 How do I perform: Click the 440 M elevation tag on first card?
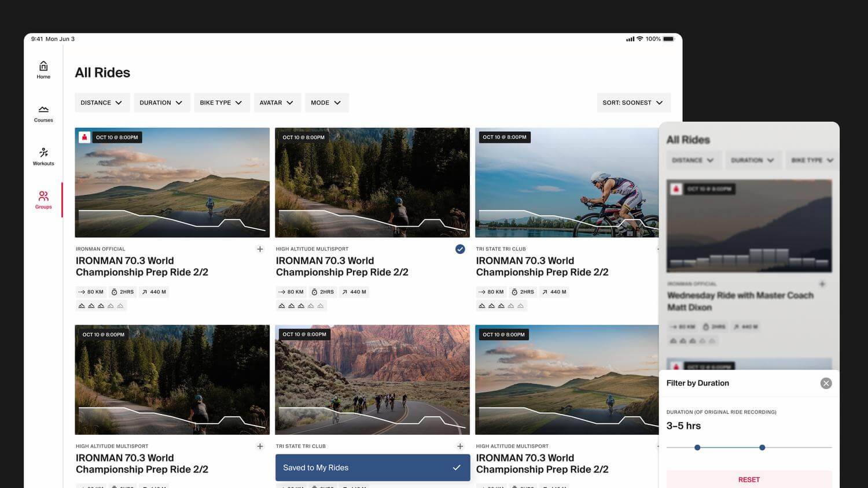click(x=154, y=292)
